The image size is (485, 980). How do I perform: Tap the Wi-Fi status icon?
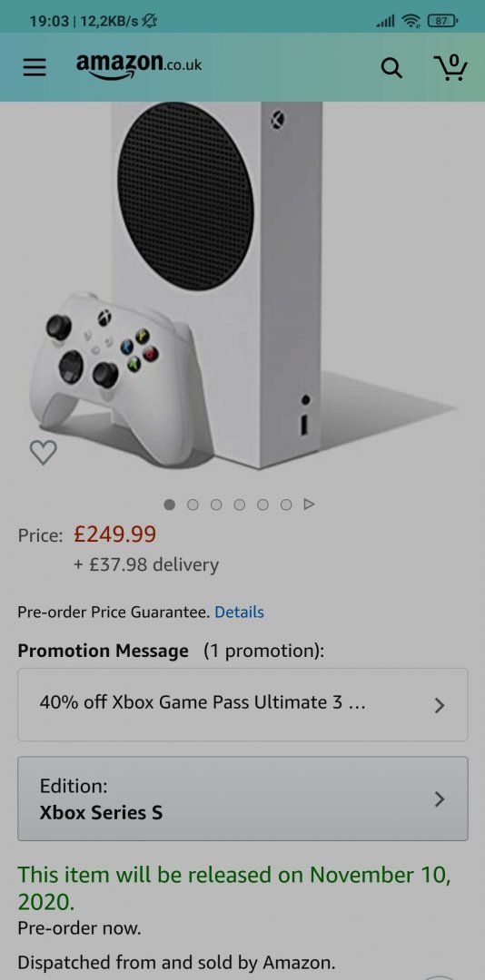coord(411,21)
